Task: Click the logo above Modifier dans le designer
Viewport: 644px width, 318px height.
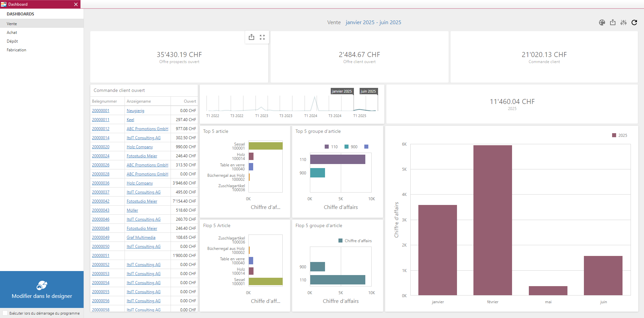Action: 42,286
